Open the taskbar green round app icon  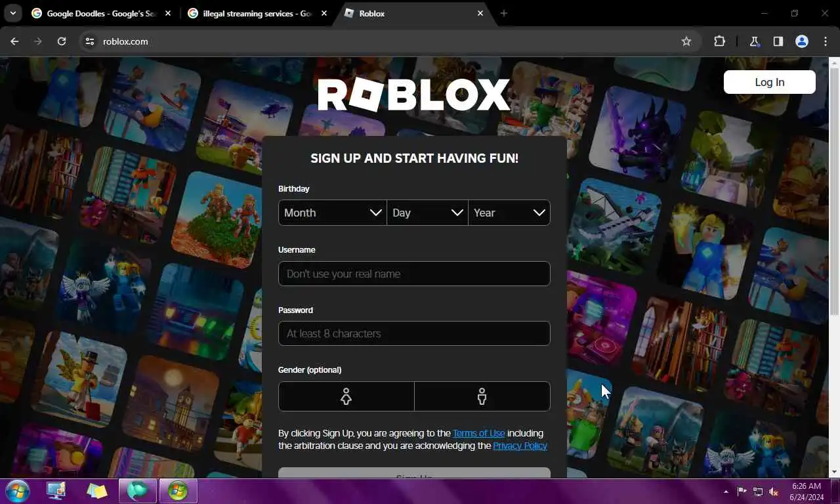[x=178, y=491]
